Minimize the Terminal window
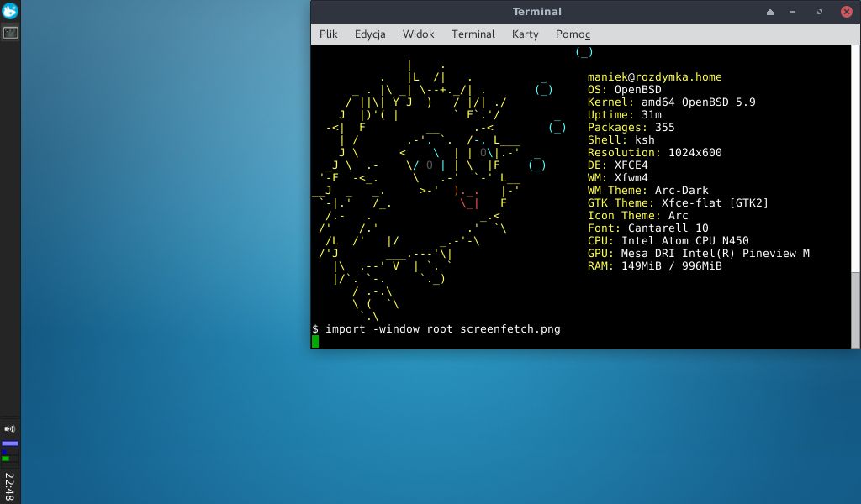The image size is (861, 504). click(x=793, y=12)
